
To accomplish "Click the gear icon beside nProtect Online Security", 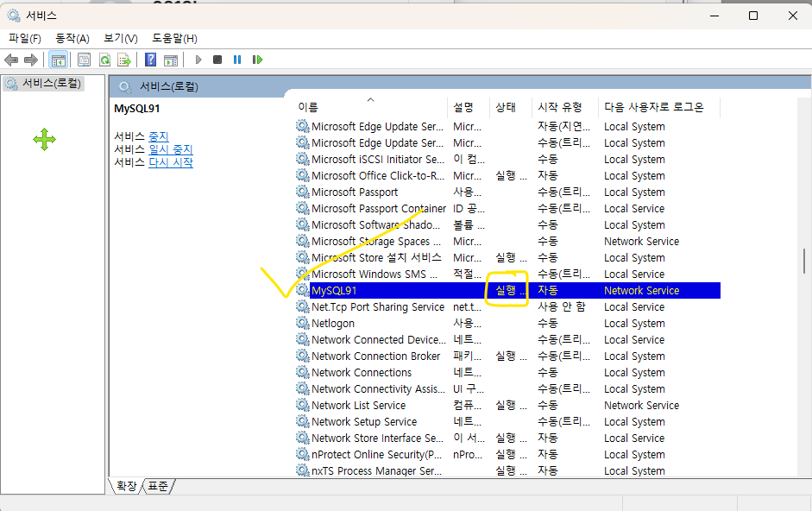I will coord(303,454).
